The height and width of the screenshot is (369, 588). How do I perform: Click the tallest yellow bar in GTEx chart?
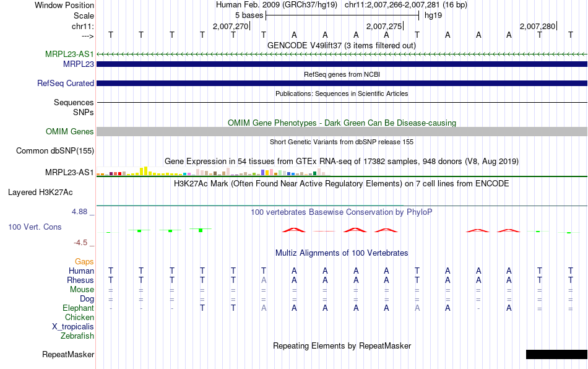pos(146,171)
